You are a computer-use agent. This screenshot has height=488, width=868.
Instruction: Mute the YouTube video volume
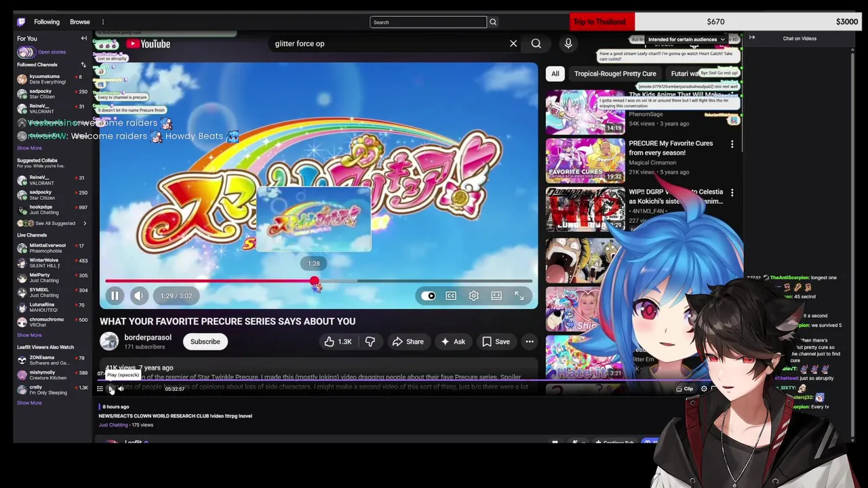138,296
